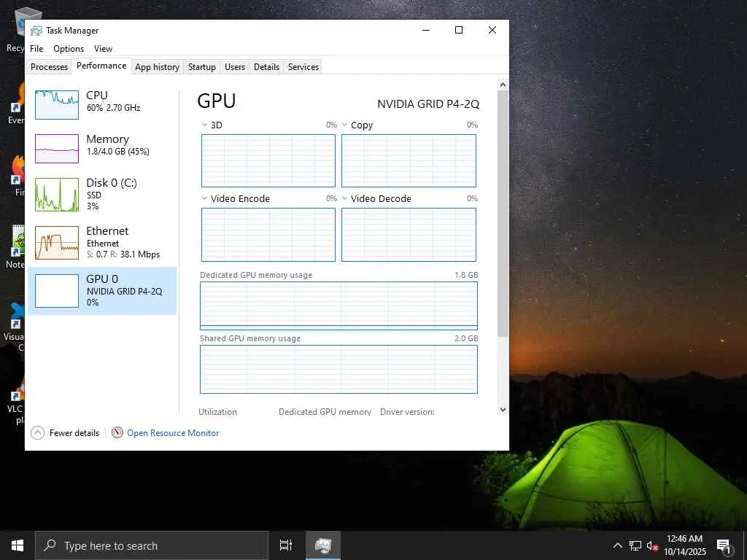Viewport: 747px width, 560px height.
Task: Open the Windows Start menu
Action: click(18, 545)
